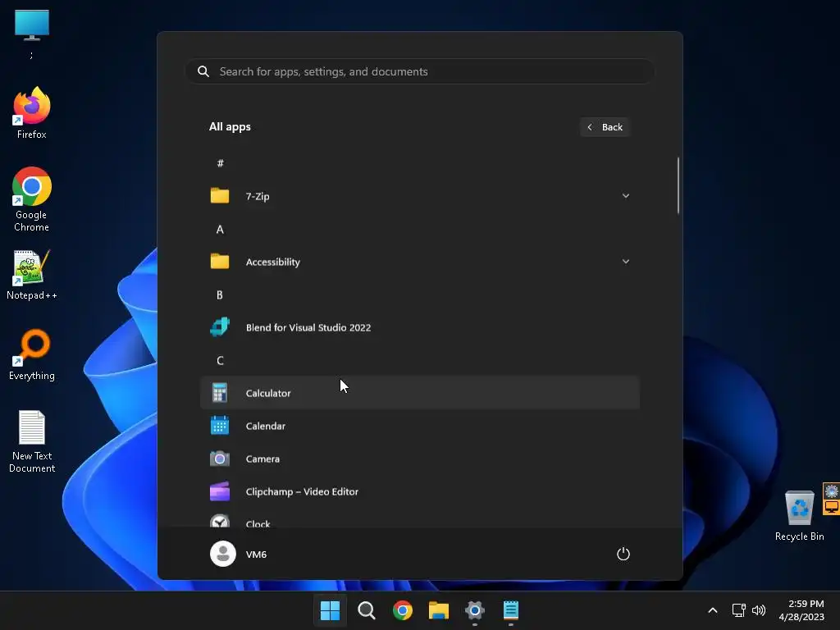Select the New Text Document desktop file
840x630 pixels.
click(32, 441)
